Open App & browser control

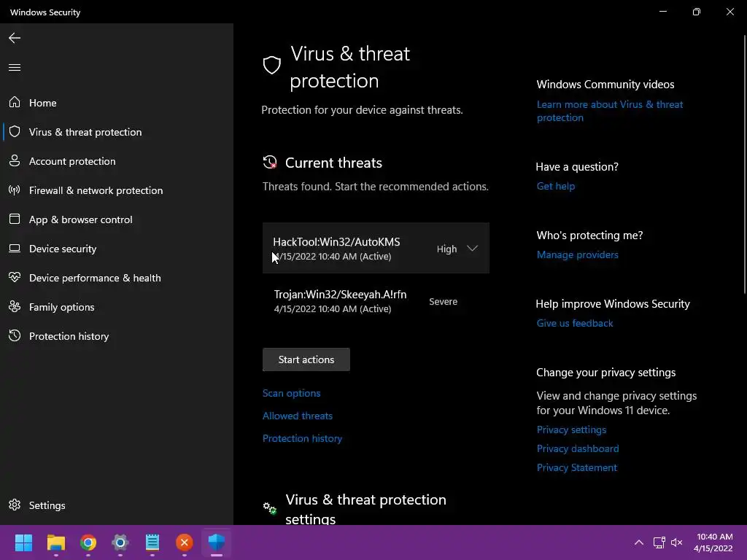coord(80,219)
